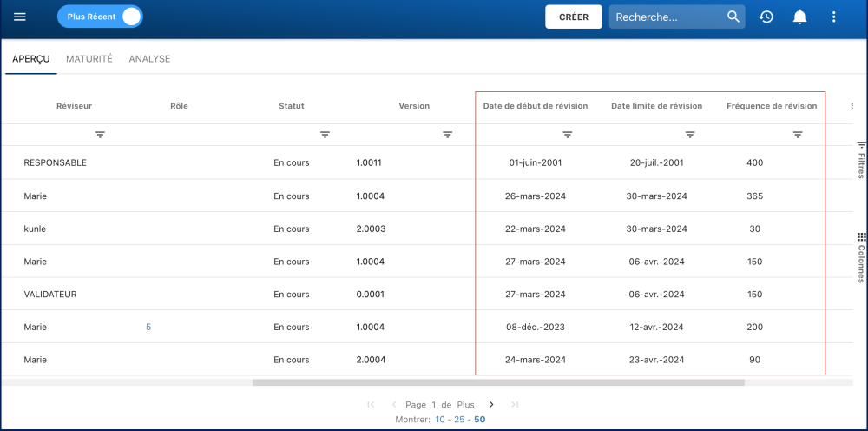Screen dimensions: 868x431
Task: Open the filter under Version column
Action: tap(447, 135)
